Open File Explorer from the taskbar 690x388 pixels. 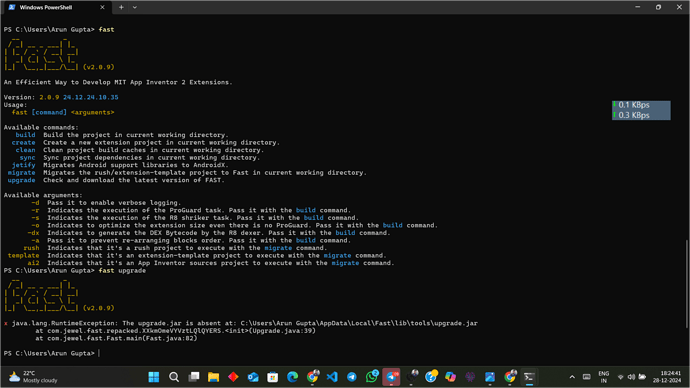213,377
